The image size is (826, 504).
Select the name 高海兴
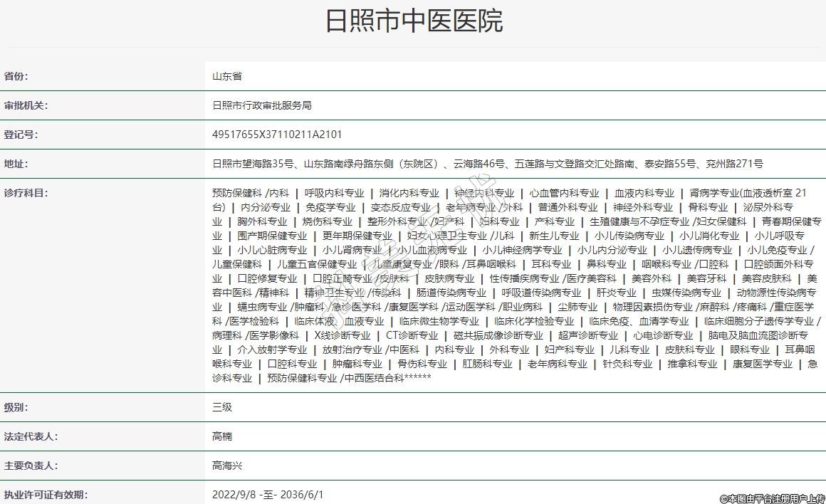(226, 466)
